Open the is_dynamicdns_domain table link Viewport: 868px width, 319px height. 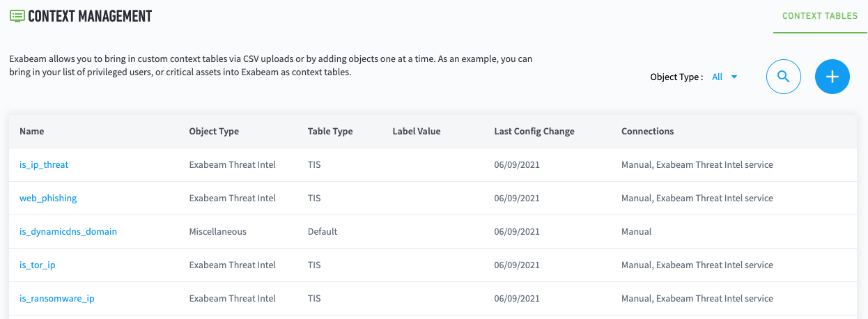pos(68,232)
